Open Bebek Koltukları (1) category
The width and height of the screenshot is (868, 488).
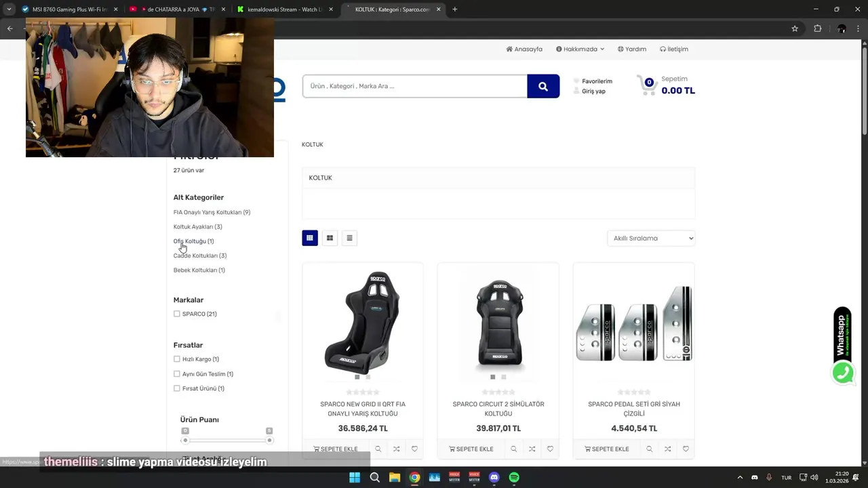coord(199,270)
